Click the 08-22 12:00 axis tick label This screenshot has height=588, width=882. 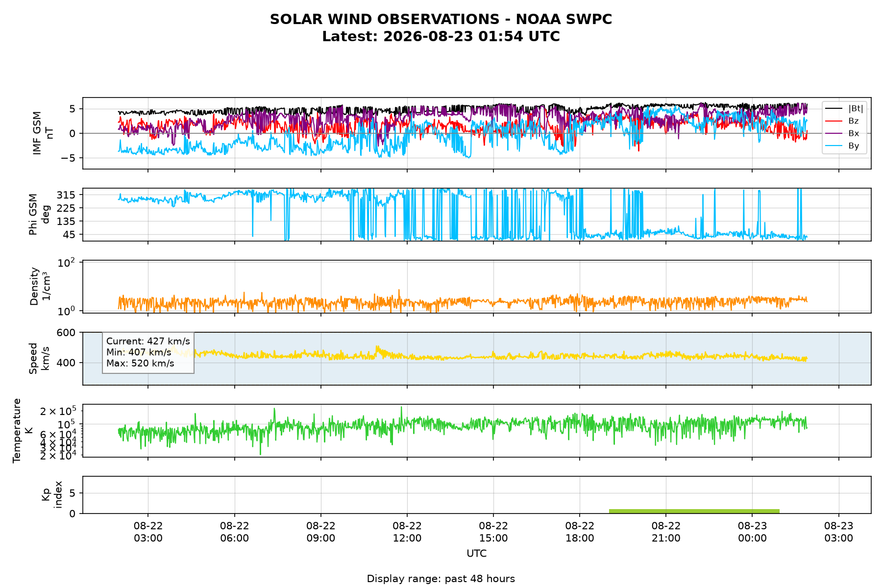[x=407, y=532]
